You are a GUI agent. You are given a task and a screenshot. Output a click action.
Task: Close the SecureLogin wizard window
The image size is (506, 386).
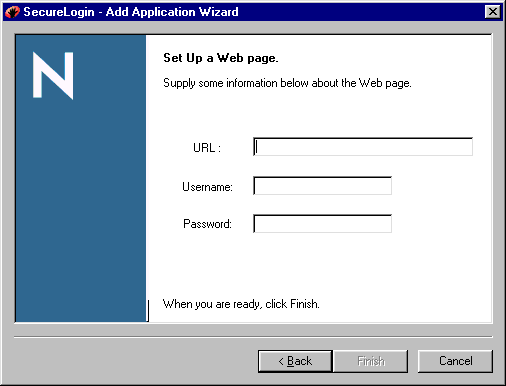pos(493,12)
